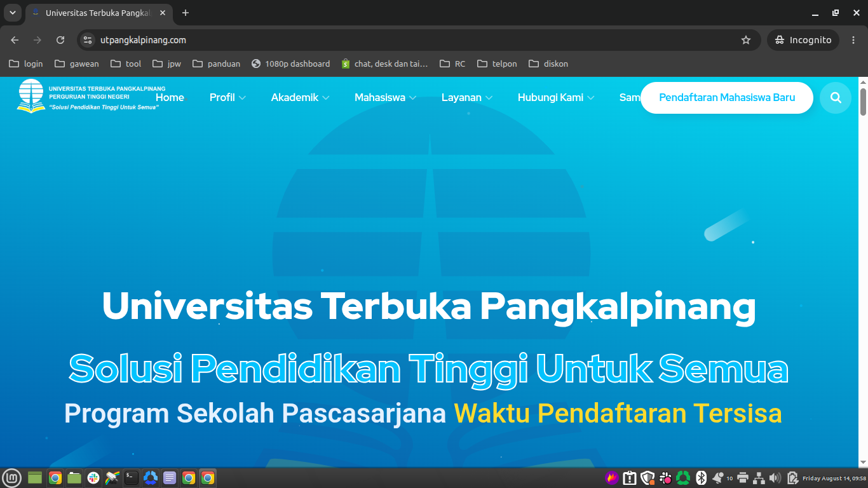Image resolution: width=868 pixels, height=488 pixels.
Task: Open the diskon bookmarks folder
Action: click(x=548, y=64)
